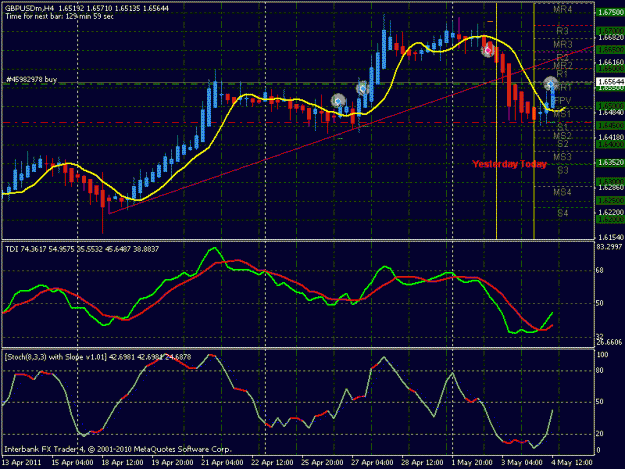Click the Stochastic scale value 80
This screenshot has height=469, width=625.
(x=600, y=371)
